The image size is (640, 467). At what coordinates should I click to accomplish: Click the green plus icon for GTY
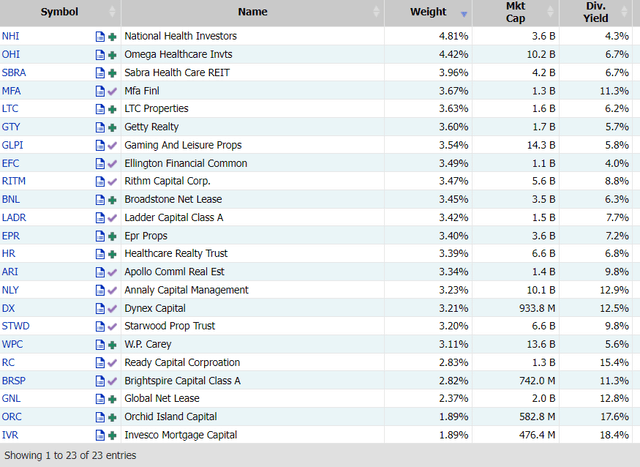coord(112,128)
